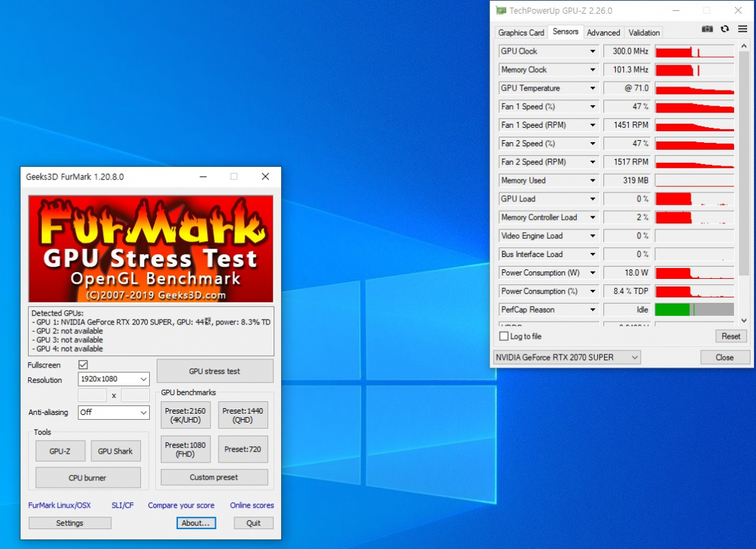
Task: Expand the Power Consumption (W) sensor dropdown
Action: [592, 273]
